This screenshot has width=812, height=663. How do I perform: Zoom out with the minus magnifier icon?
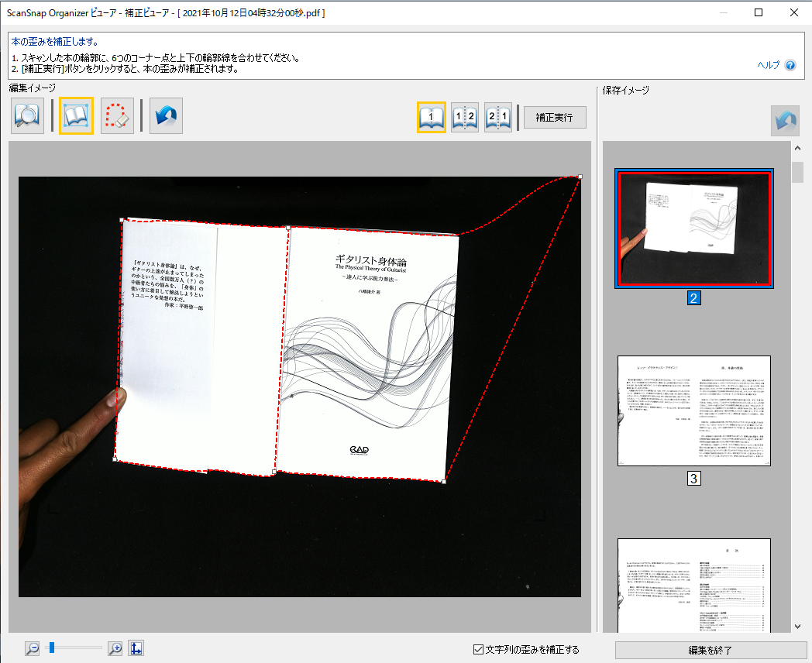click(x=32, y=648)
